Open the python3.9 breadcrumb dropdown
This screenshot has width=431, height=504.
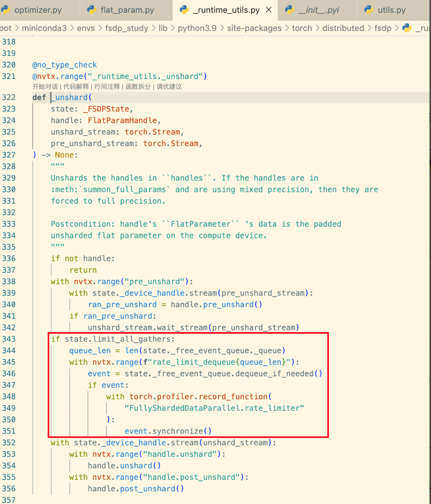(x=197, y=28)
